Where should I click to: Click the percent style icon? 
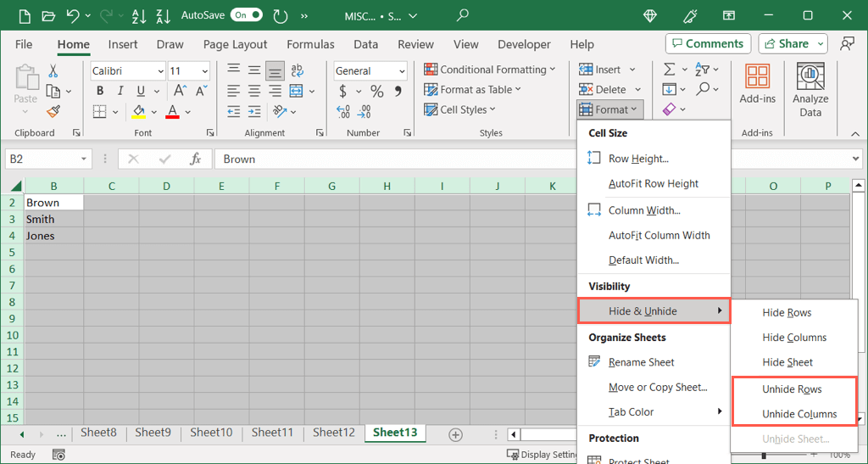tap(376, 92)
